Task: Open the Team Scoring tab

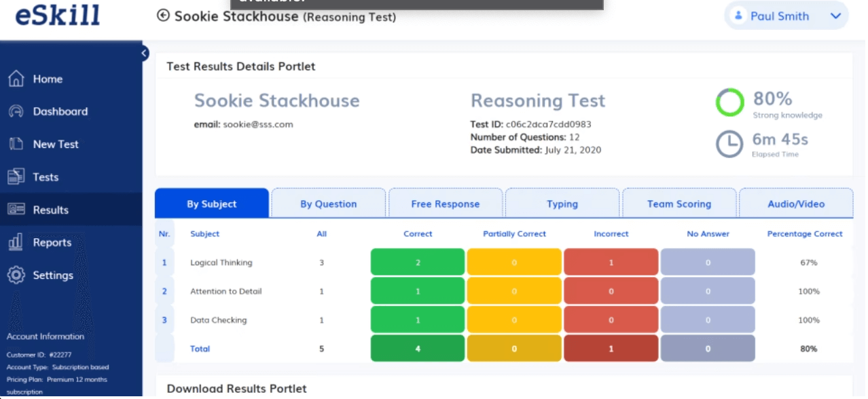Action: [679, 204]
